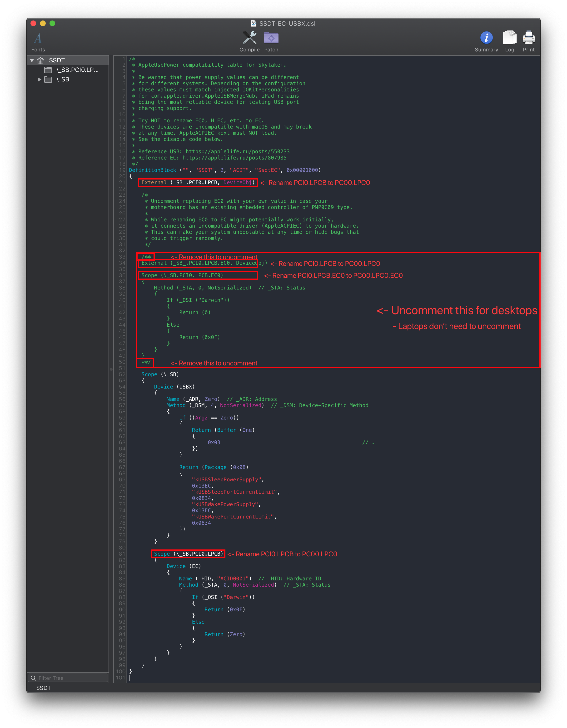Viewport: 567px width, 728px height.
Task: Click the DefinitionBlock keyword in editor
Action: pos(152,170)
